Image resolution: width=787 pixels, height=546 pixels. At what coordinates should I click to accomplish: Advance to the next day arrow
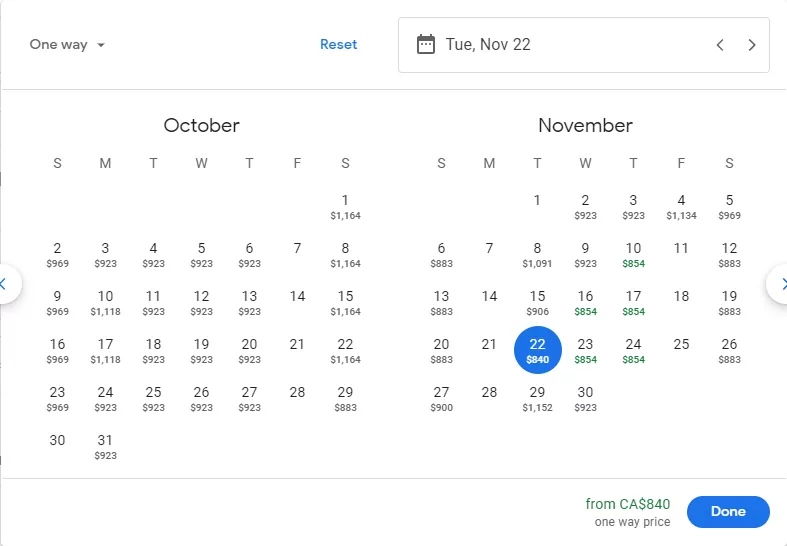pyautogui.click(x=751, y=45)
